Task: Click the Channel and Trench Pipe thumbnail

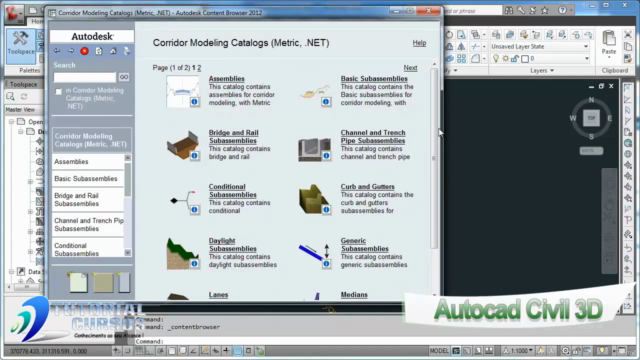Action: coord(314,149)
